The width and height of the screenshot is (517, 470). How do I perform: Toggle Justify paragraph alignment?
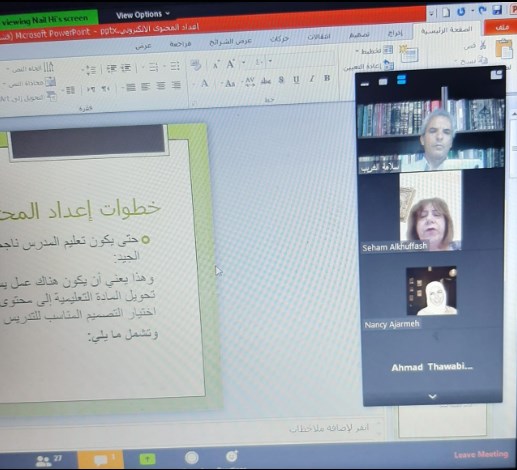coord(130,87)
